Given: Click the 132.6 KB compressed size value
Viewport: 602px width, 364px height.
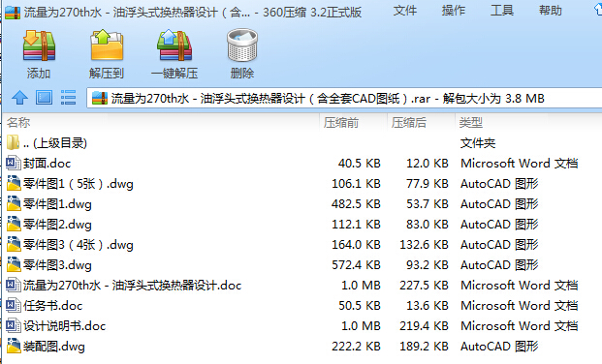Looking at the screenshot, I should point(424,245).
